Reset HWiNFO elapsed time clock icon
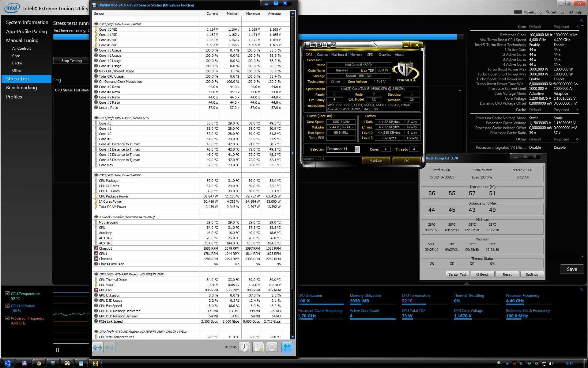This screenshot has height=368, width=588. [x=244, y=347]
